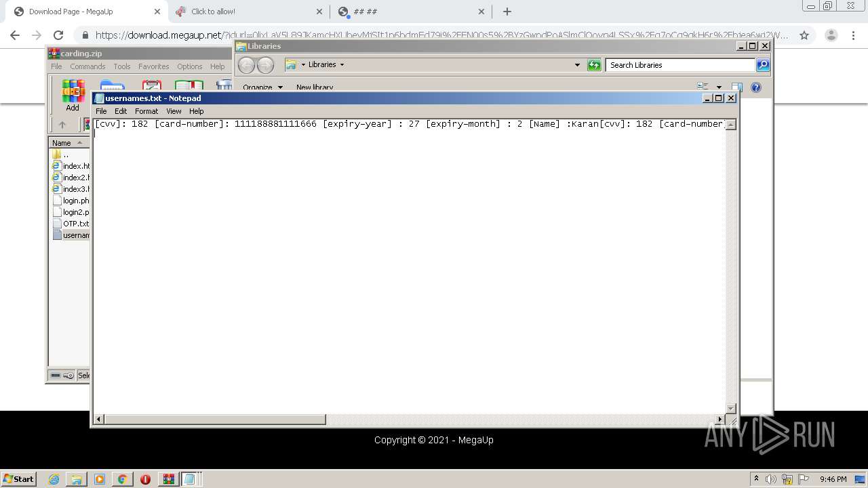Screen dimensions: 868x488
Task: Open Windows Media Player from taskbar
Action: pyautogui.click(x=100, y=479)
